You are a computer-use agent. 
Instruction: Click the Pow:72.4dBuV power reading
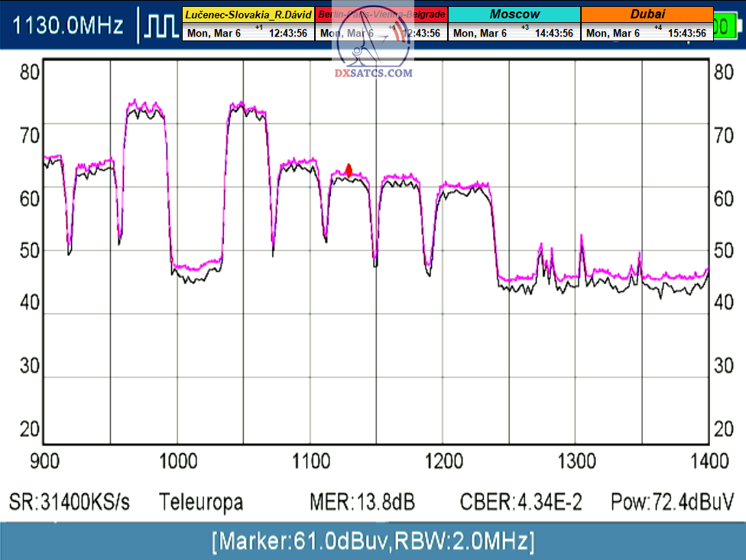pyautogui.click(x=672, y=502)
